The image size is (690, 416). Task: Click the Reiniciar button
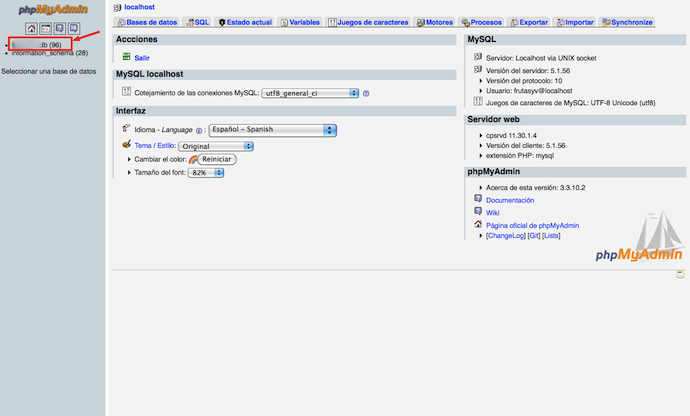coord(217,159)
